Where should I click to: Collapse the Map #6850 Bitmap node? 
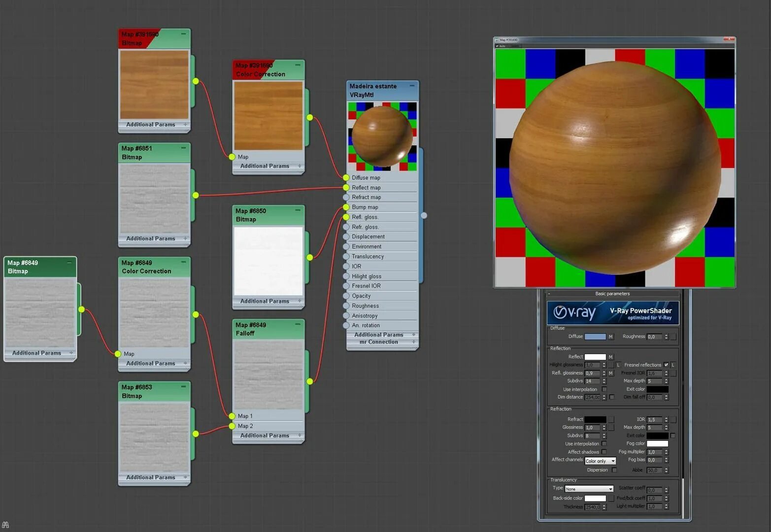298,210
